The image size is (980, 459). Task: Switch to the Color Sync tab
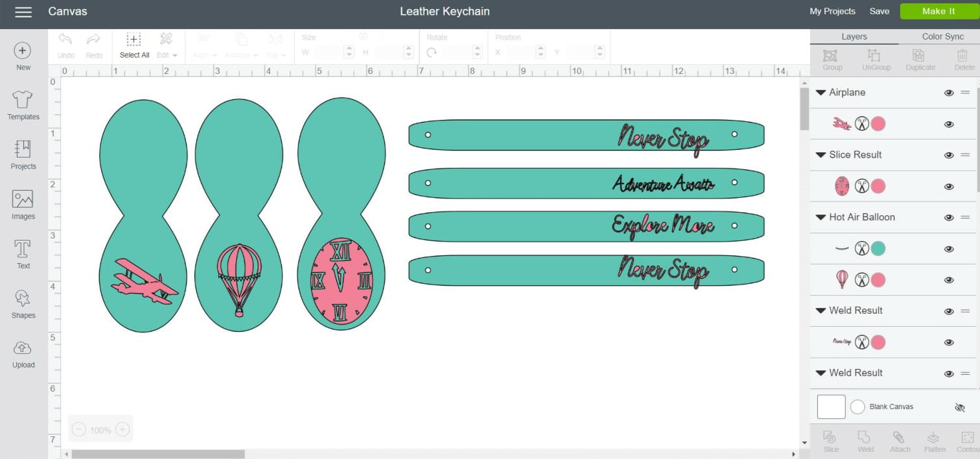[942, 36]
